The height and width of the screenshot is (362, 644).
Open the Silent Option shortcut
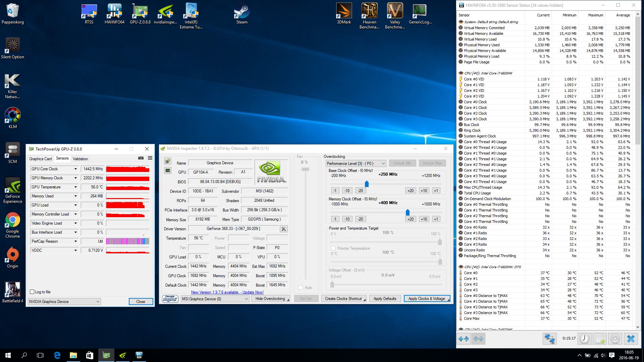pos(13,49)
